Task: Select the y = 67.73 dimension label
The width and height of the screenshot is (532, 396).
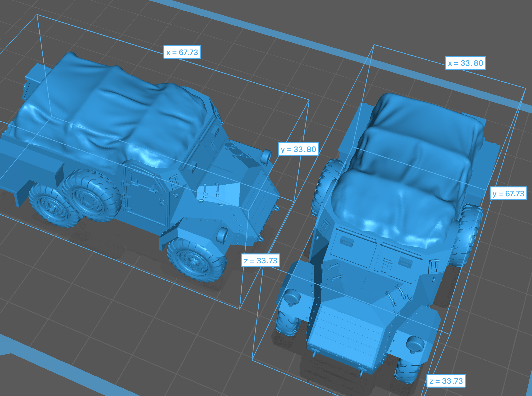Action: (x=508, y=193)
